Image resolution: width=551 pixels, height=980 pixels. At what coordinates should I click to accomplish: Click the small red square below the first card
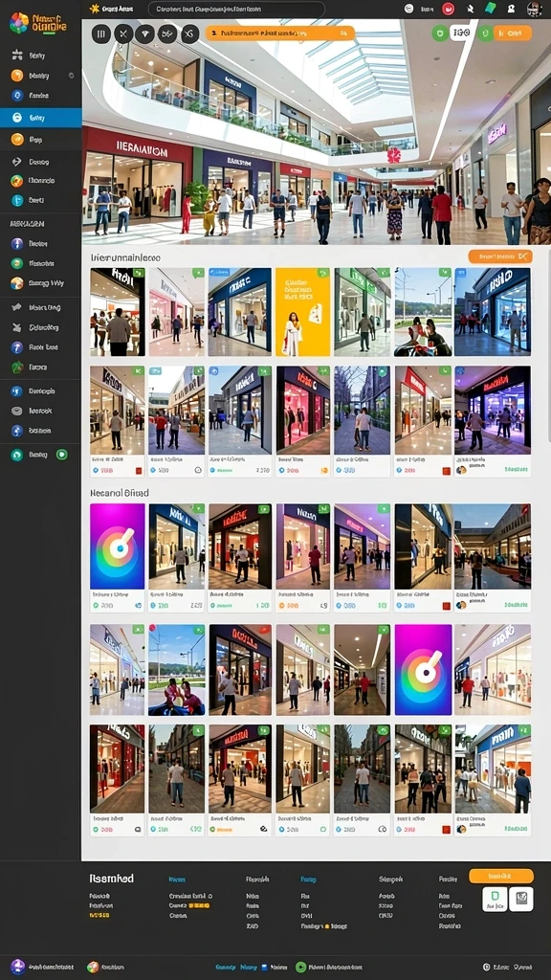click(139, 471)
